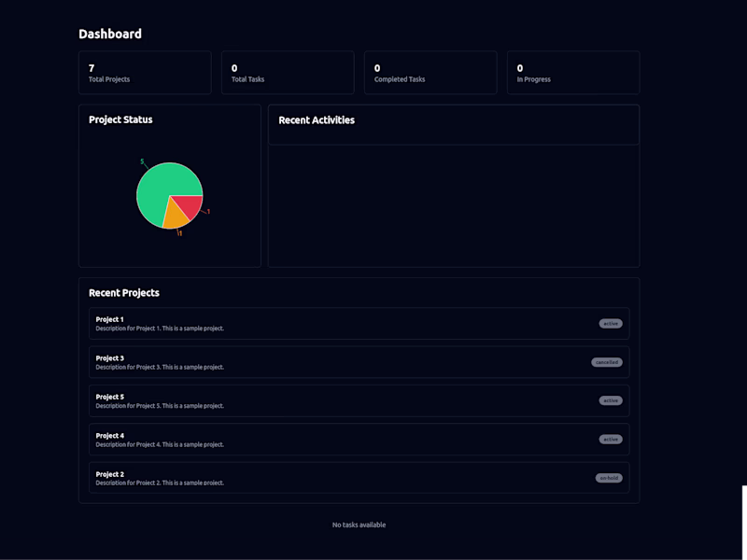Click the green pie slice for active projects
Screen dimensions: 747x560
click(159, 182)
